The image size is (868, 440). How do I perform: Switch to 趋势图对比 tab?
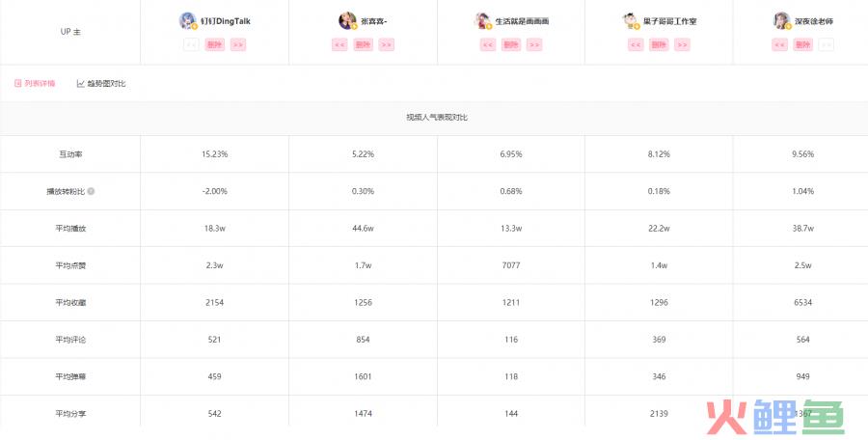coord(101,83)
